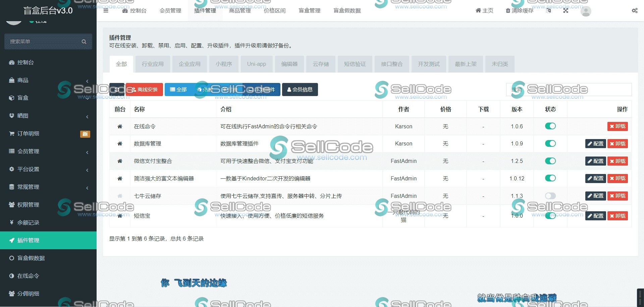Toggle fullscreen with the expand arrows icon
Viewport: 644px width, 307px height.
coord(566,10)
